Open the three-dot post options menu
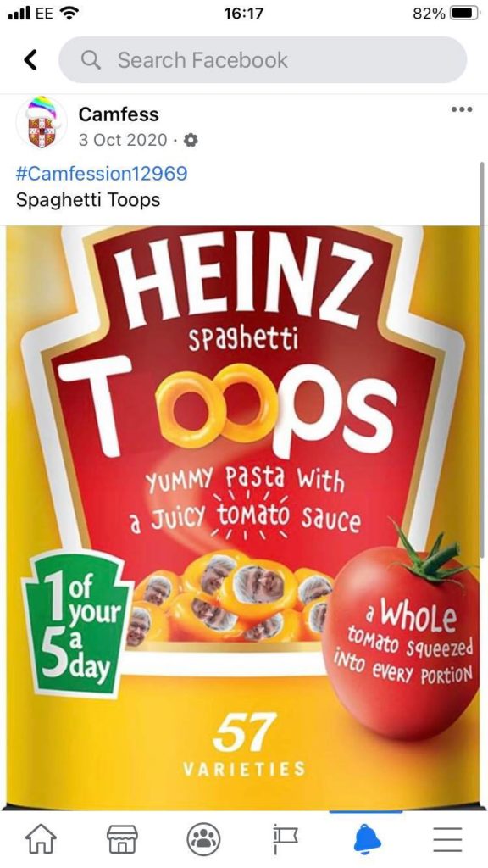The height and width of the screenshot is (868, 488). 462,109
